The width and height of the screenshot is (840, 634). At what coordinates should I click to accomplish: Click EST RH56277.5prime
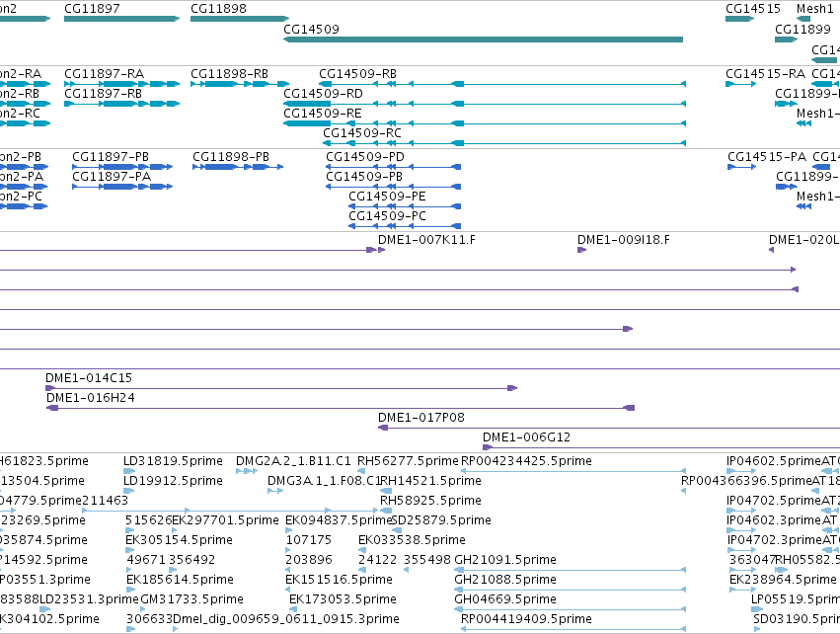[361, 471]
